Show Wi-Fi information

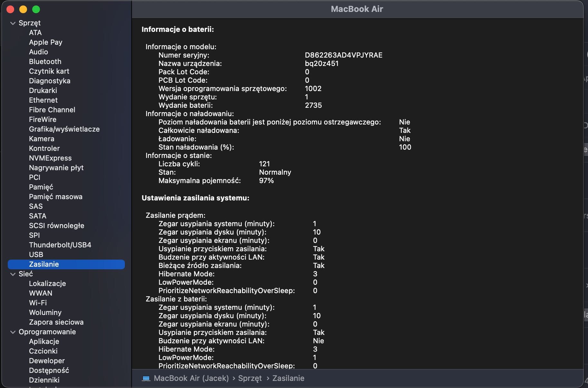[x=38, y=303]
